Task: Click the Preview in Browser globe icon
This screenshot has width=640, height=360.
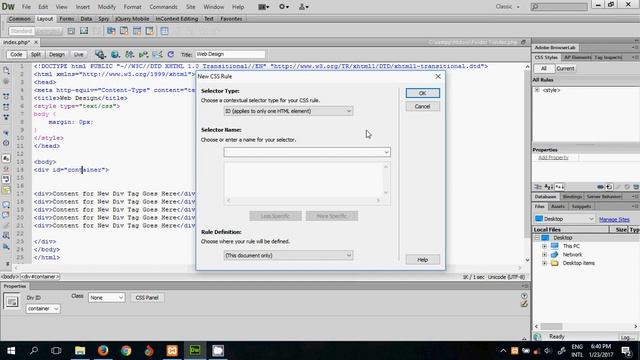Action: tap(116, 54)
